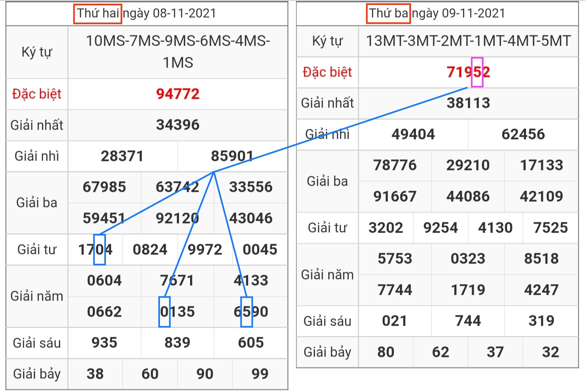The image size is (585, 392).
Task: Choose fifth prize number 7744
Action: point(395,290)
